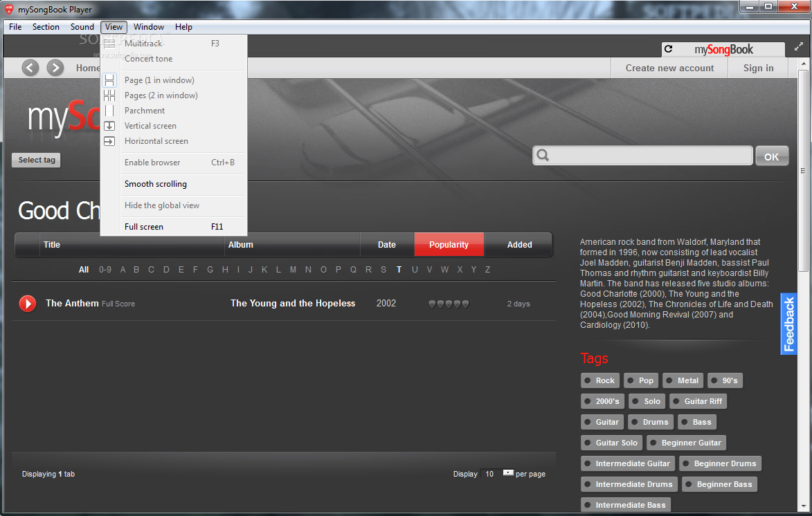Sort the list by Title column
This screenshot has width=812, height=516.
(132, 245)
